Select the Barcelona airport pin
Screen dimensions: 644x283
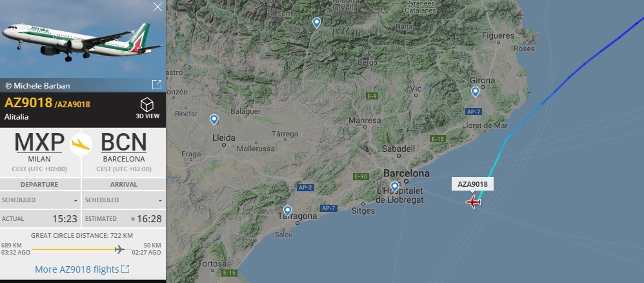394,187
